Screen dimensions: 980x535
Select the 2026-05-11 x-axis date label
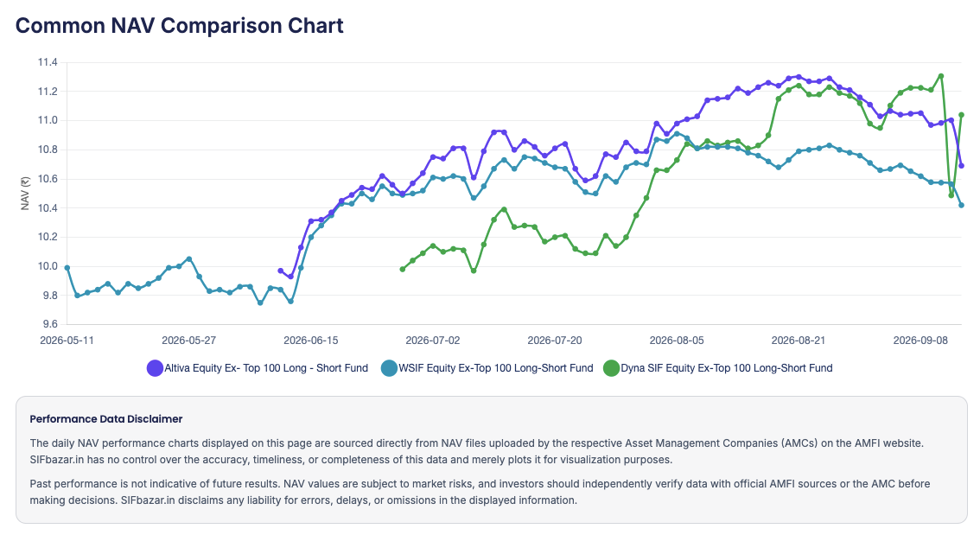coord(67,341)
